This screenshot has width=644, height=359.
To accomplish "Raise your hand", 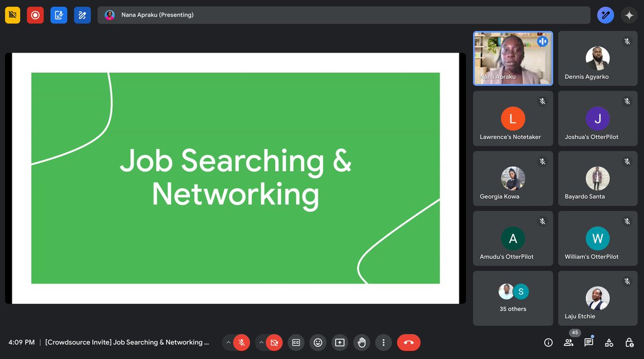I will click(362, 342).
